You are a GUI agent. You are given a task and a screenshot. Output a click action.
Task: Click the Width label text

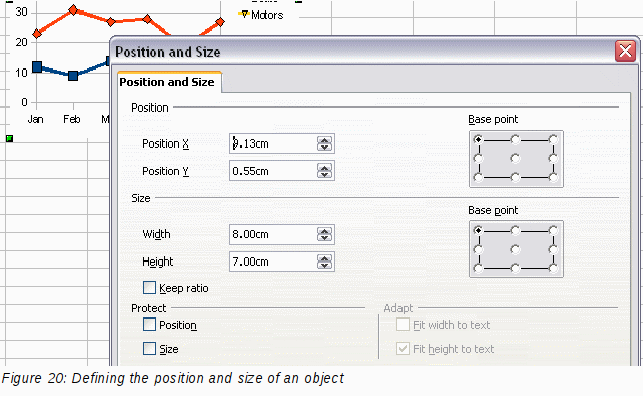point(156,234)
